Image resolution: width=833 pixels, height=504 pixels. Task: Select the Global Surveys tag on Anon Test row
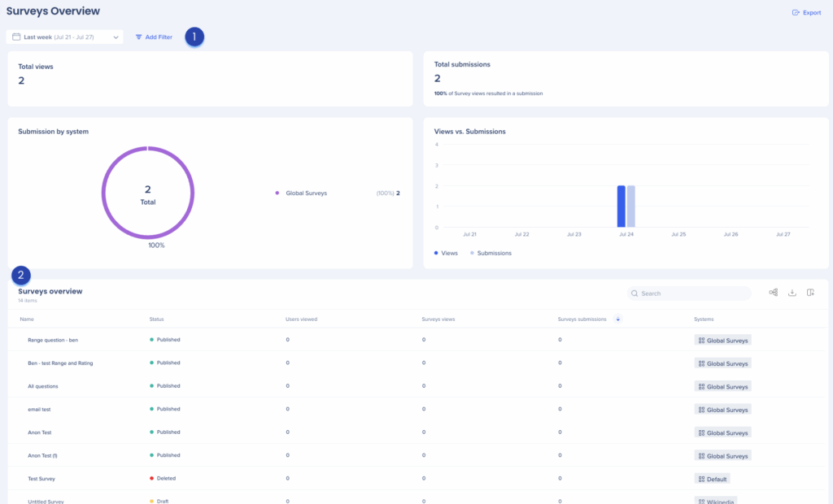tap(722, 432)
